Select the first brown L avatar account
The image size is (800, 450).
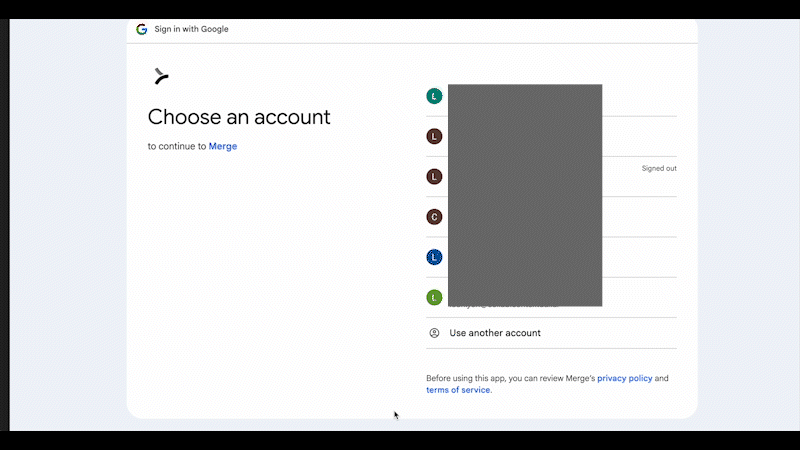[x=434, y=136]
